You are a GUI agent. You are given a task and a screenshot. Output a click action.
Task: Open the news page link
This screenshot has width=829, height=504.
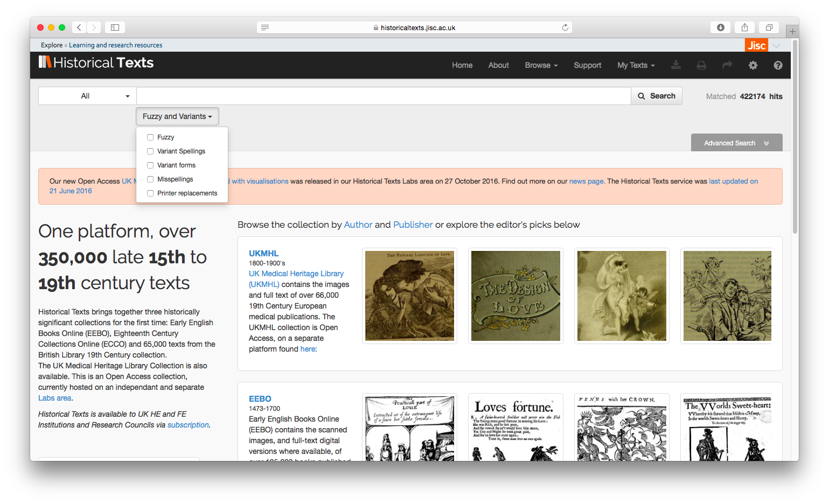coord(586,181)
